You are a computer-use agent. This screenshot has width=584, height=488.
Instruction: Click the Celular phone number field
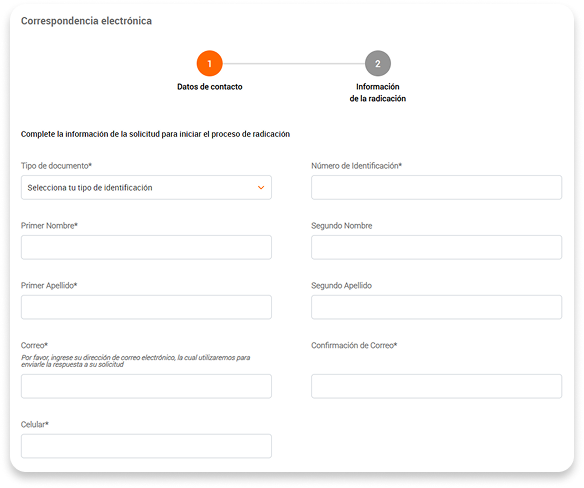click(x=146, y=446)
